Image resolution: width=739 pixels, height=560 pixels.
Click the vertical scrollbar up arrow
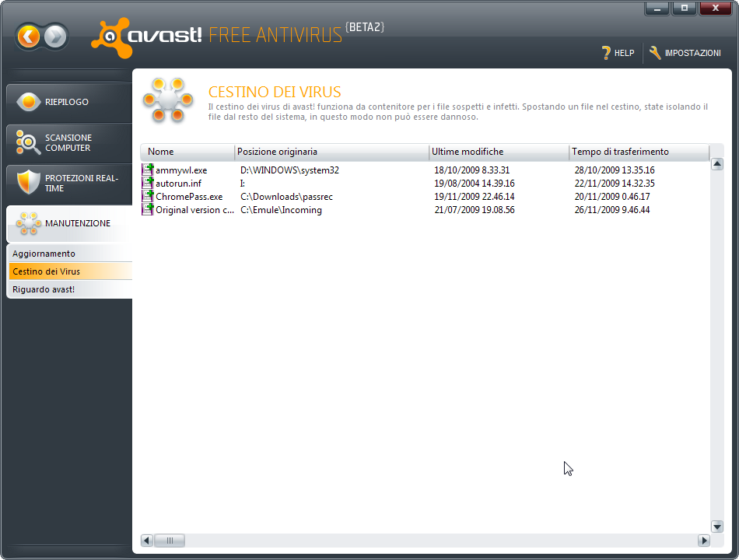pos(717,164)
